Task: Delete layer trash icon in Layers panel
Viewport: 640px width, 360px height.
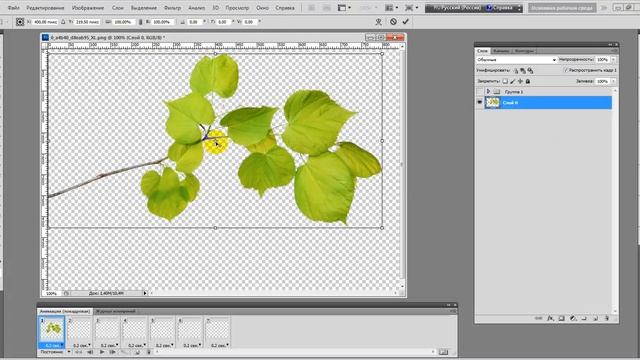Action: click(x=607, y=318)
